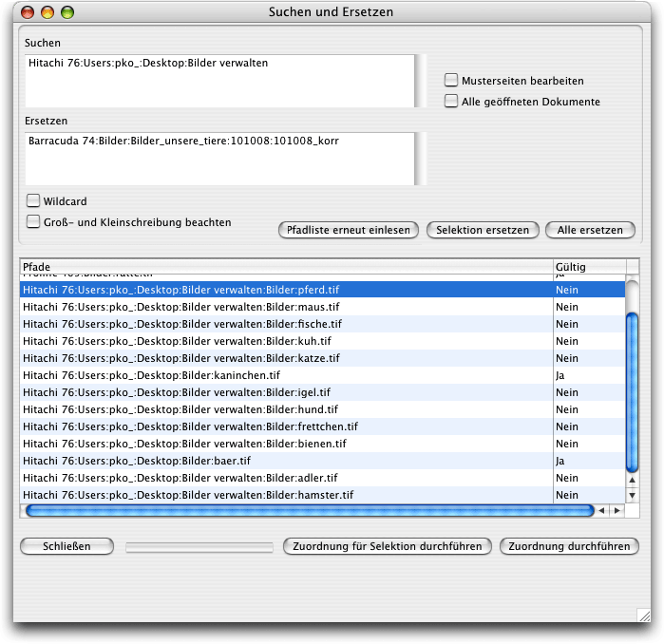Screen dimensions: 664x644
Task: Click vertical scrollbar down arrow
Action: pyautogui.click(x=633, y=495)
